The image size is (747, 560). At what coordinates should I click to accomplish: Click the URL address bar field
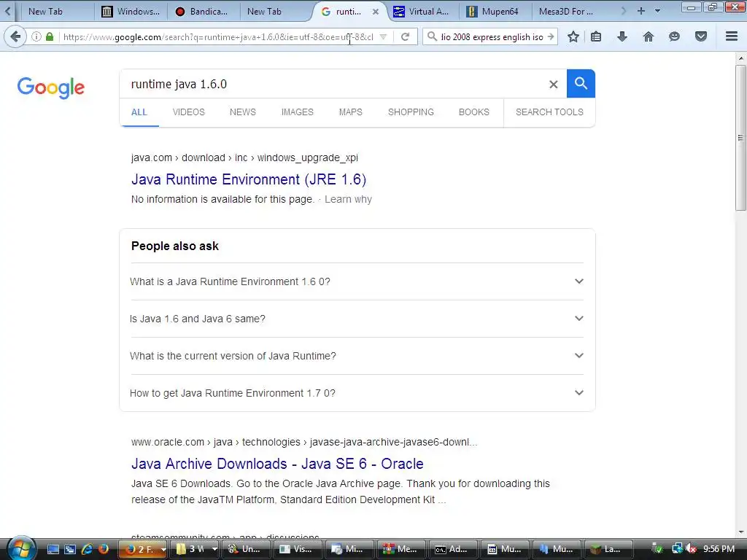pyautogui.click(x=218, y=36)
